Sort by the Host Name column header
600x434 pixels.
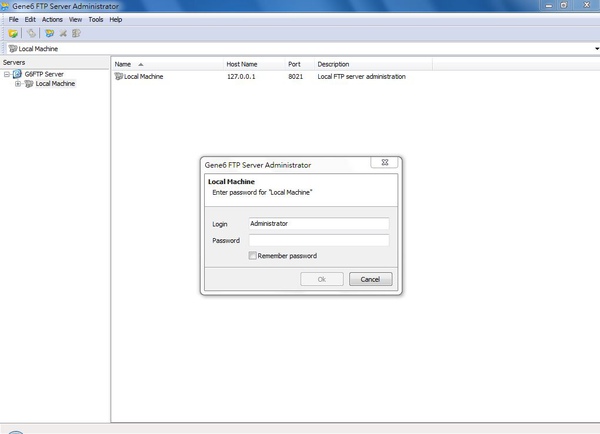(x=254, y=64)
